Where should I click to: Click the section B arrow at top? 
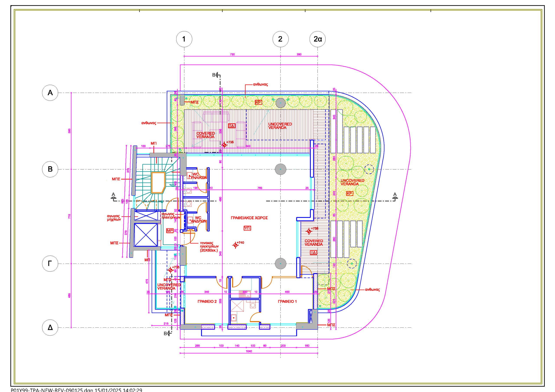217,75
